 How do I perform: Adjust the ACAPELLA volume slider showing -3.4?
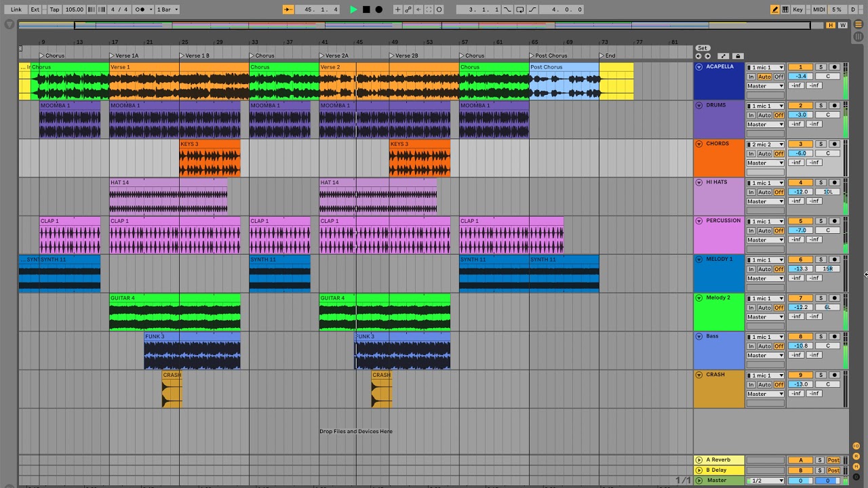pyautogui.click(x=801, y=77)
